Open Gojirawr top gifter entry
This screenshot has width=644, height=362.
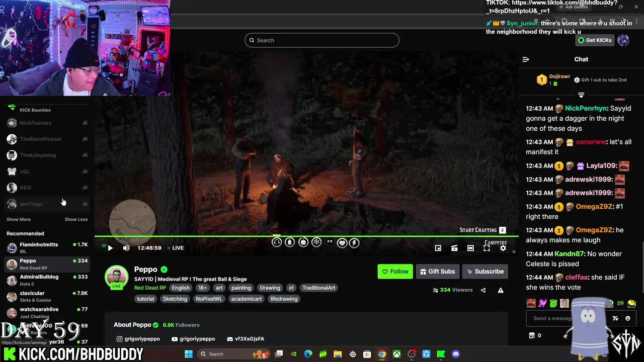click(553, 79)
